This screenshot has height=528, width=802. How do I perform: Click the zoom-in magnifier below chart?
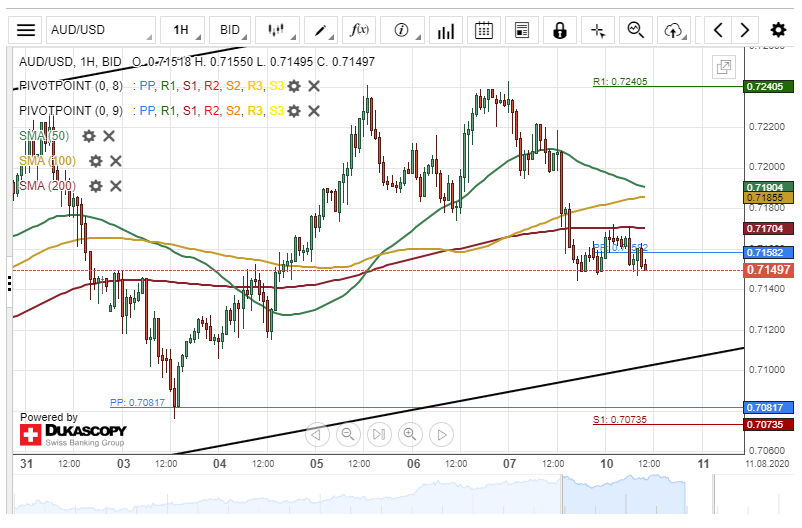tap(409, 434)
